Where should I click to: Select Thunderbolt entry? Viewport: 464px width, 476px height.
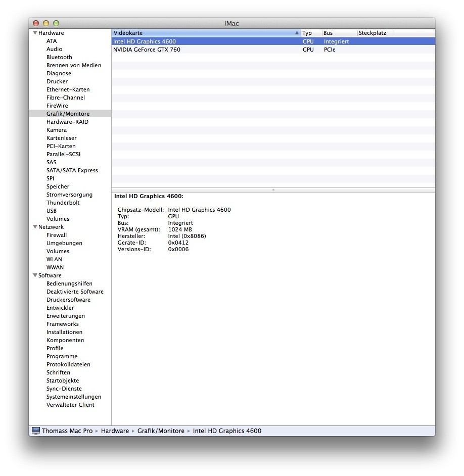(x=63, y=203)
